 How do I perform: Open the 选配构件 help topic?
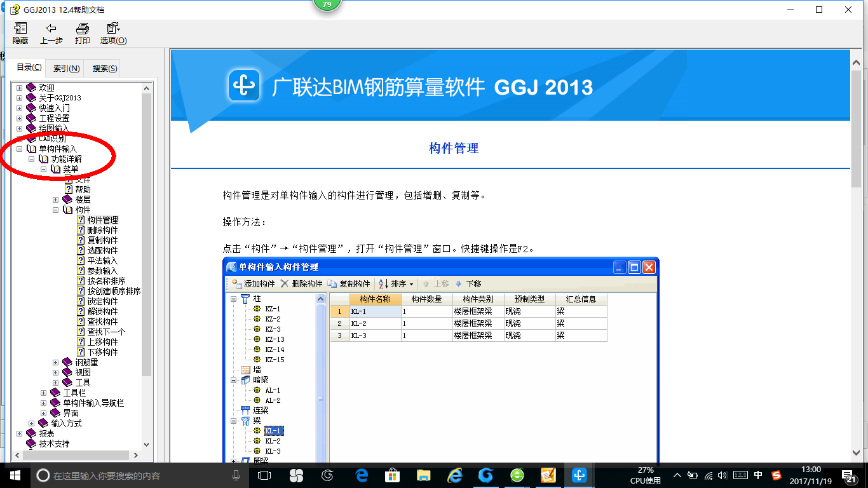click(102, 250)
